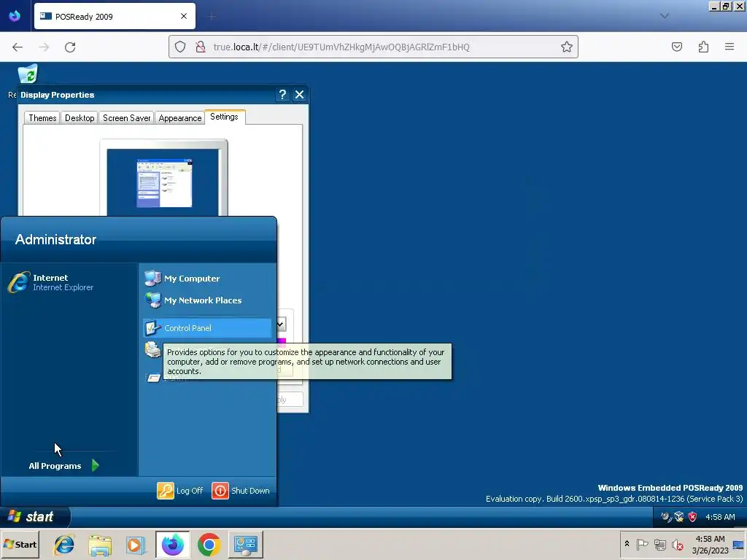Switch to the Desktop tab
This screenshot has width=747, height=560.
[80, 118]
